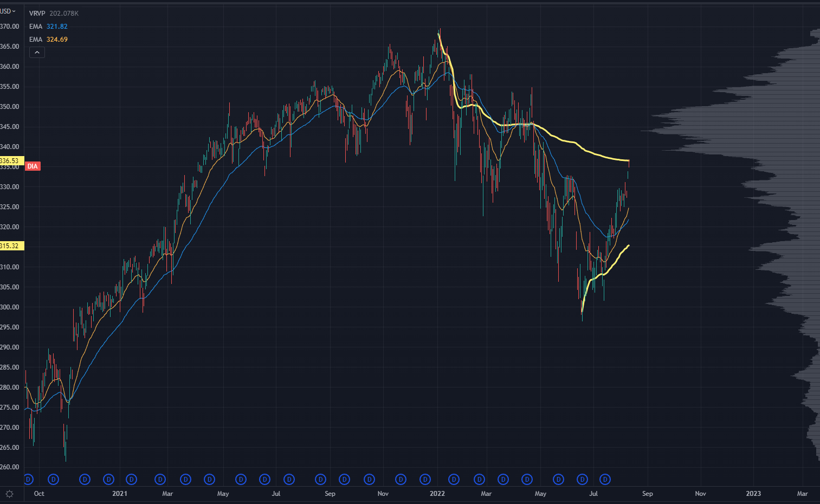
Task: Click the Sep label after Jul 2022
Action: coord(648,494)
